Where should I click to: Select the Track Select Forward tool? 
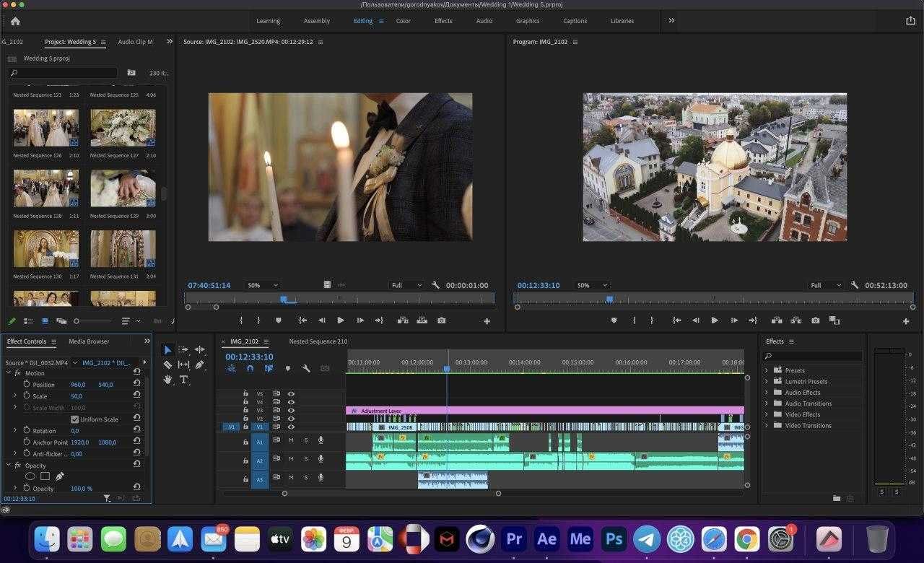tap(183, 350)
